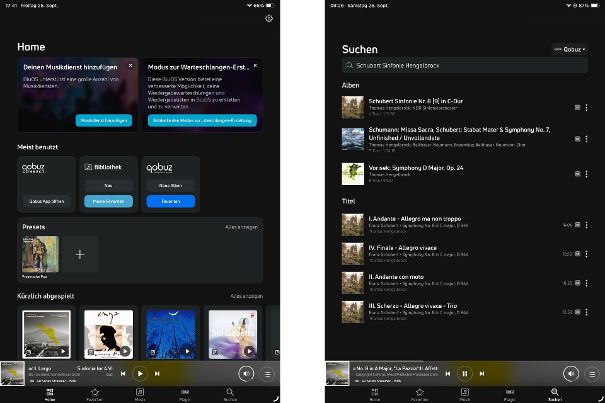This screenshot has width=605, height=403.
Task: Open recently played blue moon cover
Action: pyautogui.click(x=171, y=334)
